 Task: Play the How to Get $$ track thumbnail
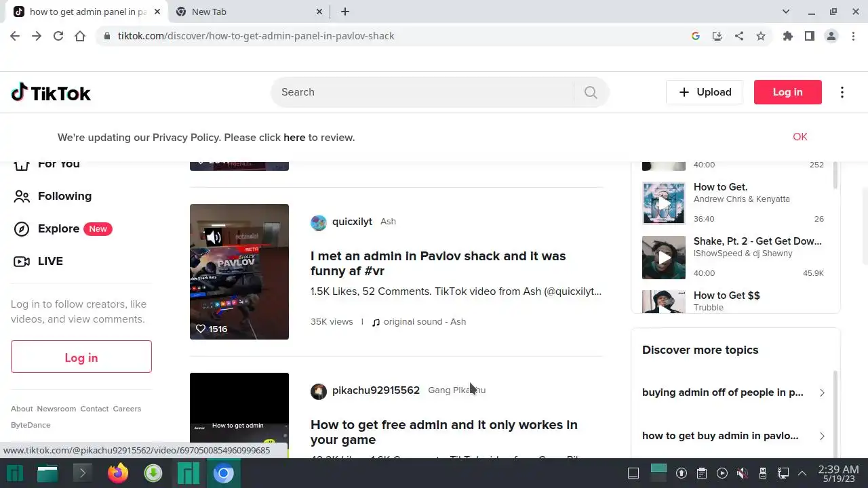click(664, 302)
